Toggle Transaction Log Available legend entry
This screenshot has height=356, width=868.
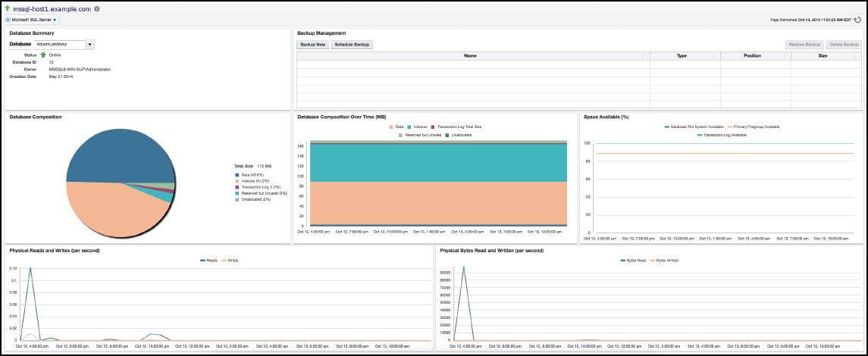(x=722, y=135)
